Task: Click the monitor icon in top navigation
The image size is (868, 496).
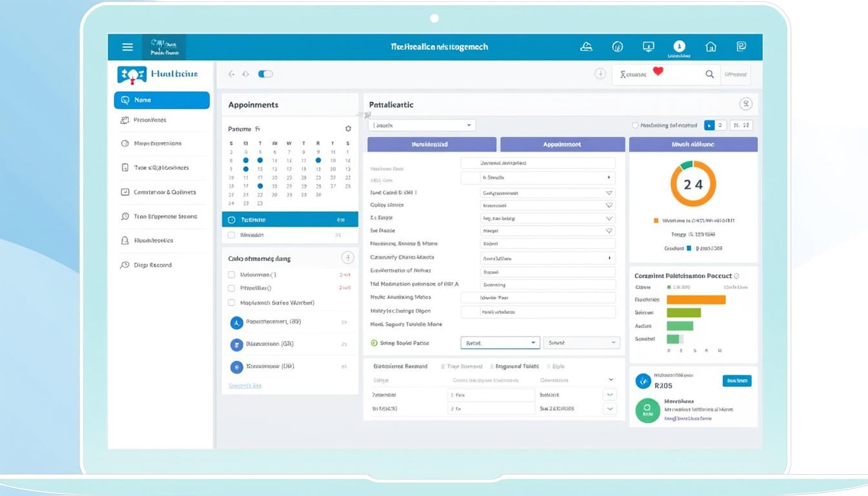Action: 648,46
